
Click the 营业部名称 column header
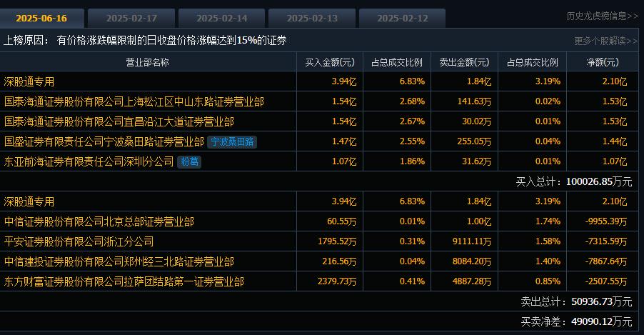[x=147, y=62]
